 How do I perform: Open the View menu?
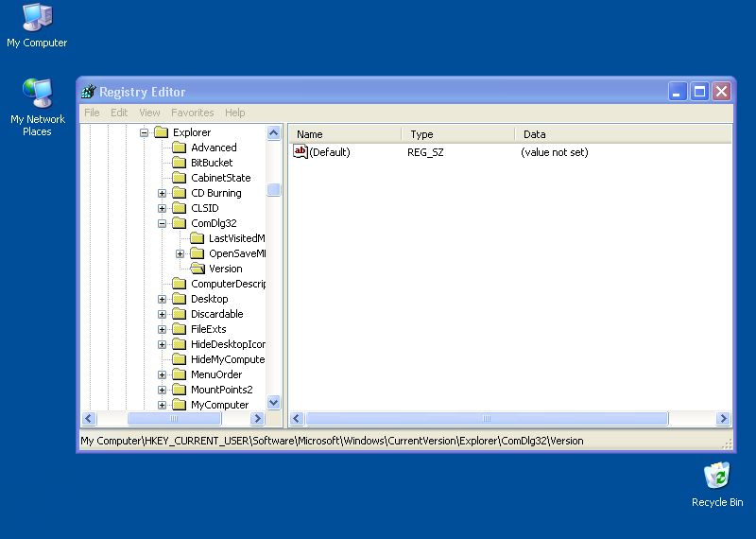149,113
